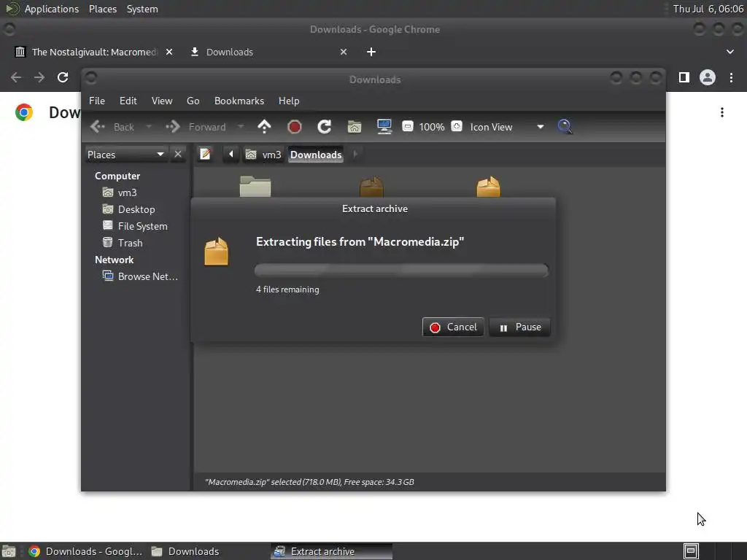Viewport: 747px width, 560px height.
Task: Cancel the archive extraction
Action: [453, 327]
